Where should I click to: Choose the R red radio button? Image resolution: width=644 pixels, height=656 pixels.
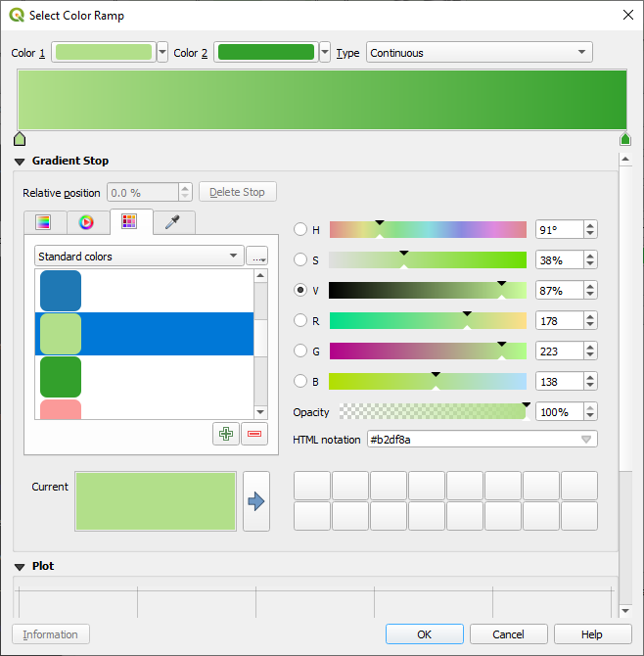[300, 321]
